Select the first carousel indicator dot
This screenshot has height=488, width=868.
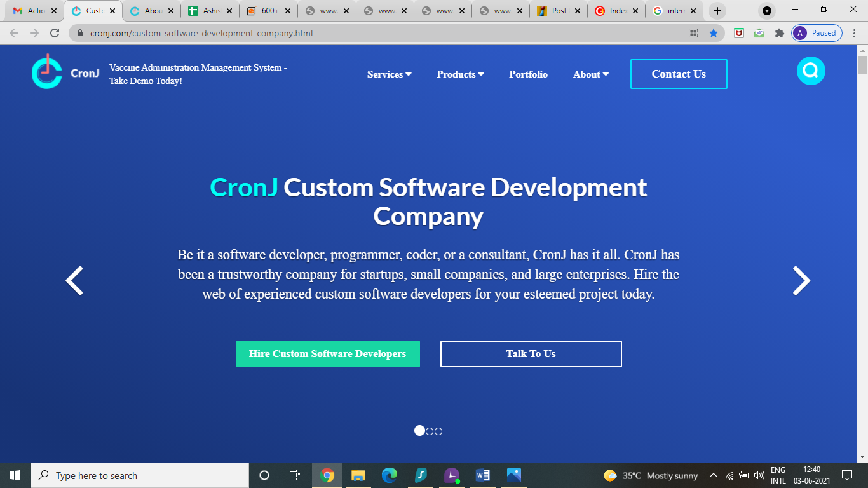[x=419, y=431]
